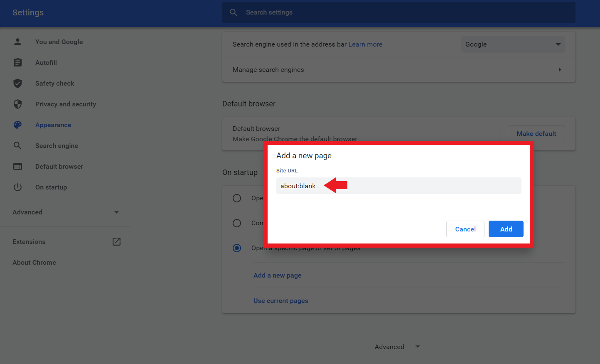Click the Default browser section heading
The image size is (600, 364).
[x=248, y=103]
